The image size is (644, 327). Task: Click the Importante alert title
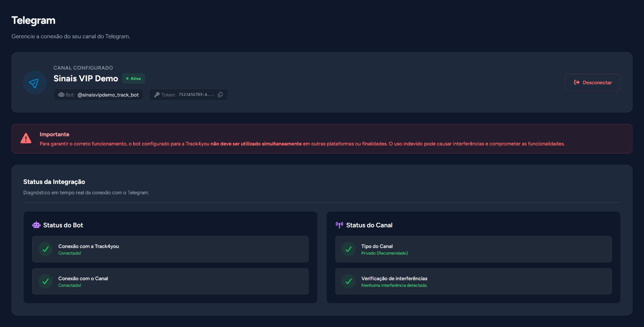point(55,134)
